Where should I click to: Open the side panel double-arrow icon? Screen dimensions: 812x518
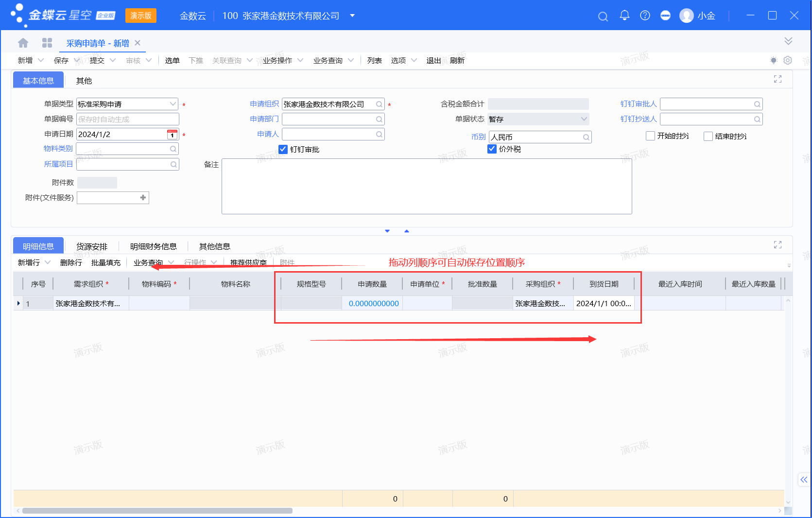[804, 480]
